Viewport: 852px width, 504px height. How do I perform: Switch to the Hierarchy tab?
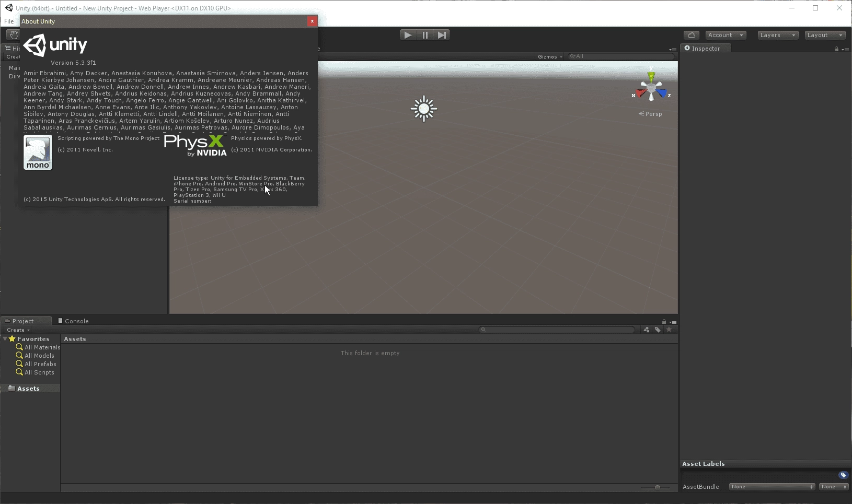[x=12, y=48]
